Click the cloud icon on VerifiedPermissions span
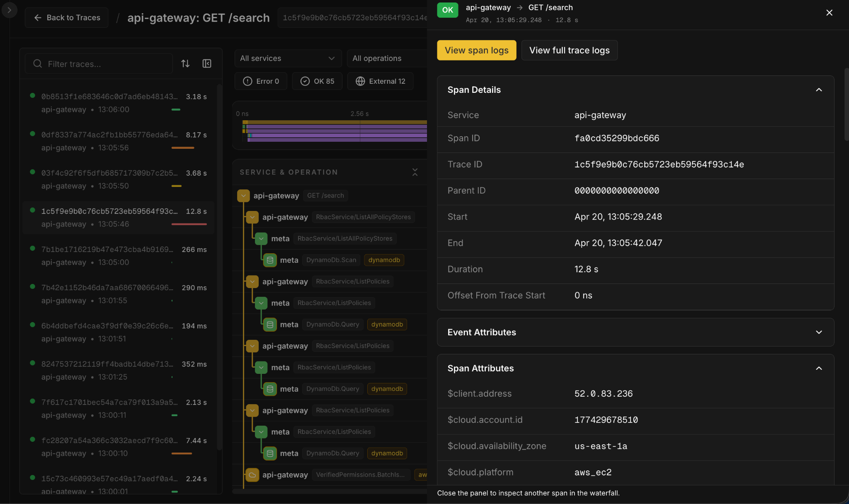 (x=252, y=475)
